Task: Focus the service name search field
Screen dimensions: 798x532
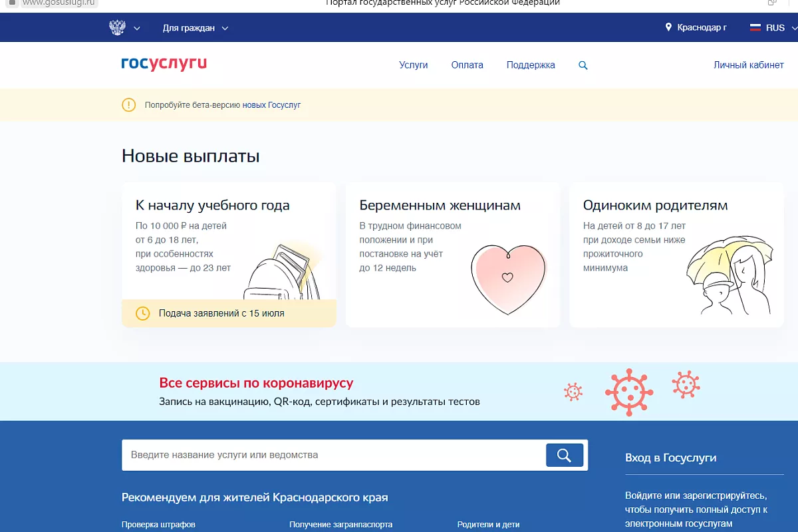Action: (334, 455)
